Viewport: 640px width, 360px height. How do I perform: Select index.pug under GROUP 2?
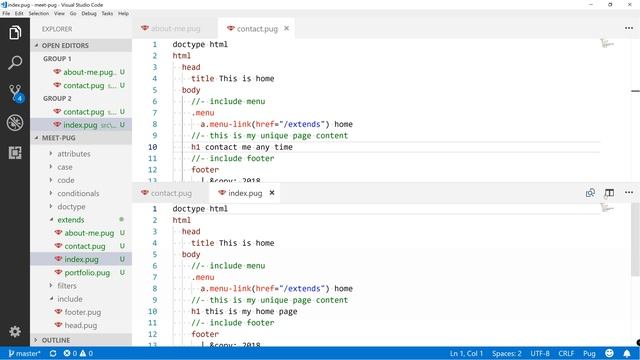81,125
